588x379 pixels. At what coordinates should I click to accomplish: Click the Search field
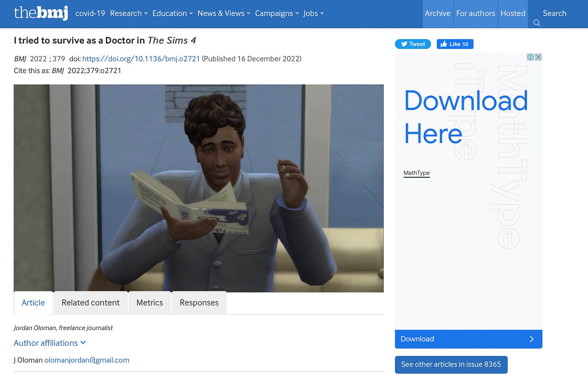(554, 13)
